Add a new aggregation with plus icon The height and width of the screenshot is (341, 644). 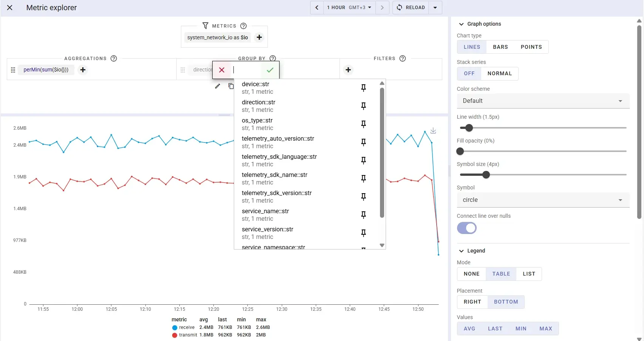coord(83,70)
